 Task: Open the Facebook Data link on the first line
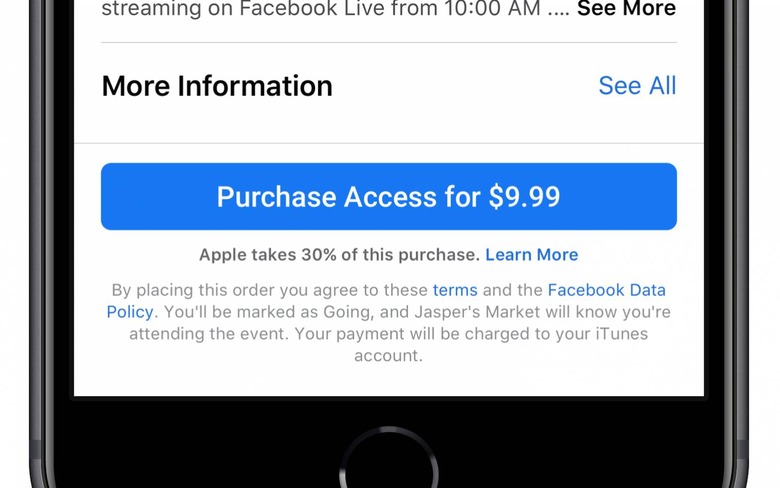tap(606, 290)
